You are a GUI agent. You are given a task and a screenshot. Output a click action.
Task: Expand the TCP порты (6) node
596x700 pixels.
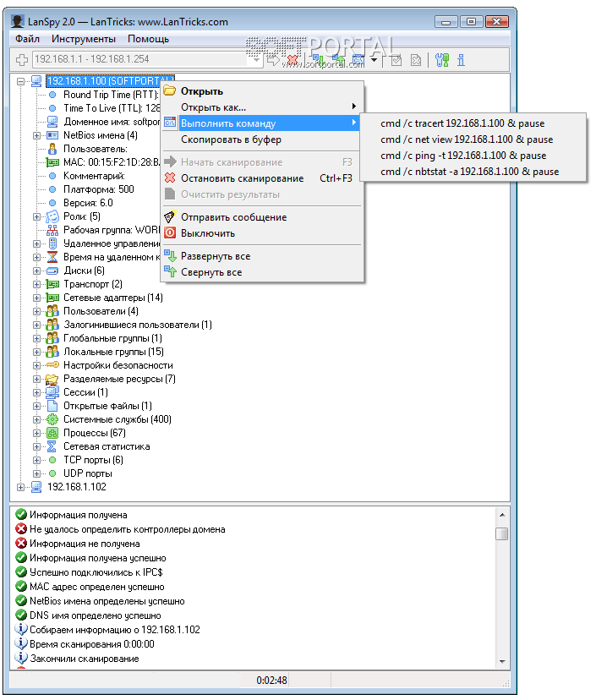click(37, 460)
